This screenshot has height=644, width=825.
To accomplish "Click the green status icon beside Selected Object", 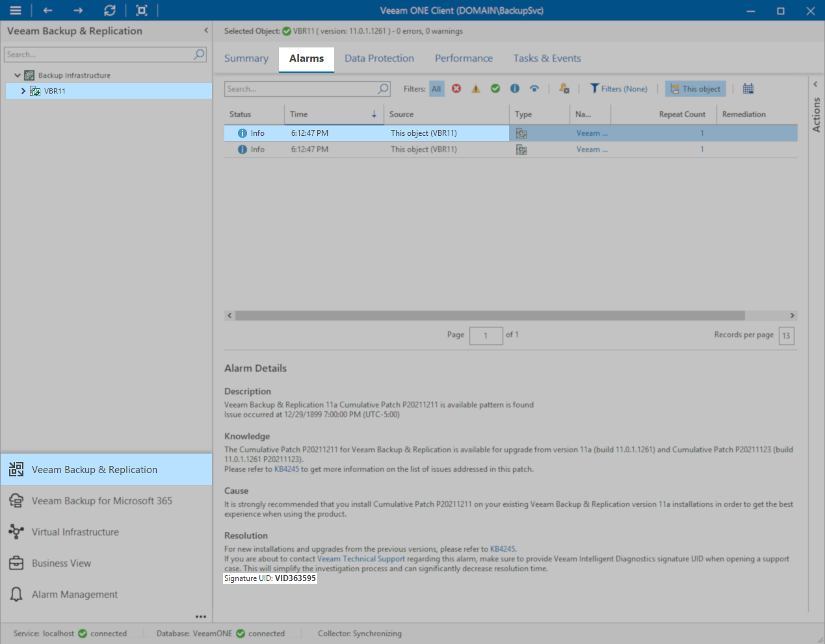I will (x=287, y=31).
